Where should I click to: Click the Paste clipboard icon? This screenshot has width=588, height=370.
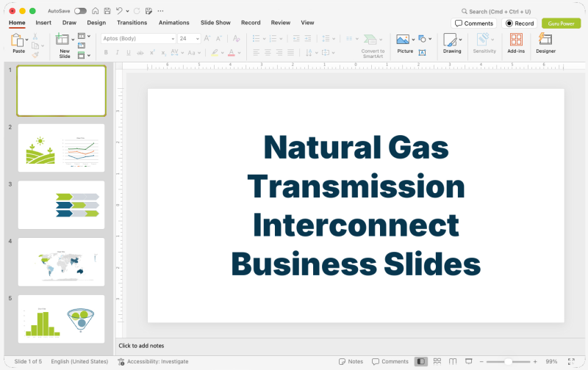(x=17, y=40)
